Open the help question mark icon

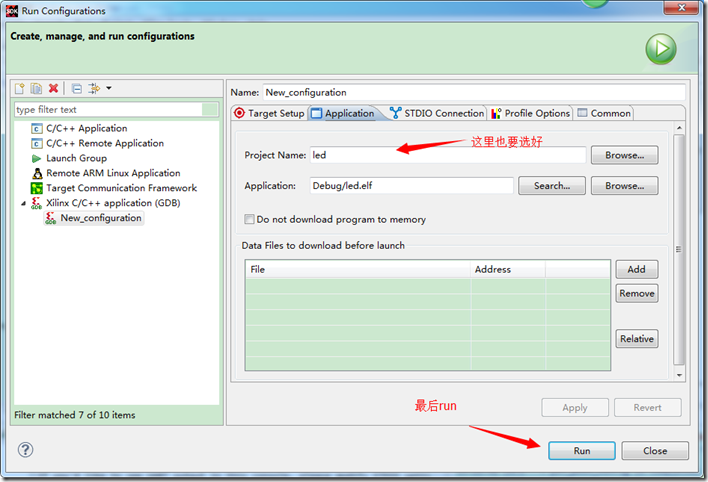[x=26, y=450]
